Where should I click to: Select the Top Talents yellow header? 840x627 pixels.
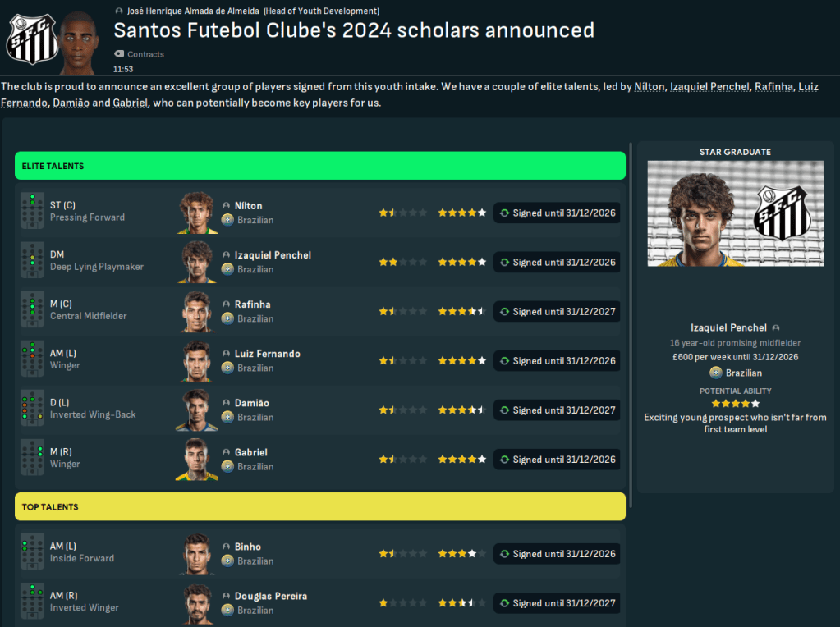coord(320,507)
